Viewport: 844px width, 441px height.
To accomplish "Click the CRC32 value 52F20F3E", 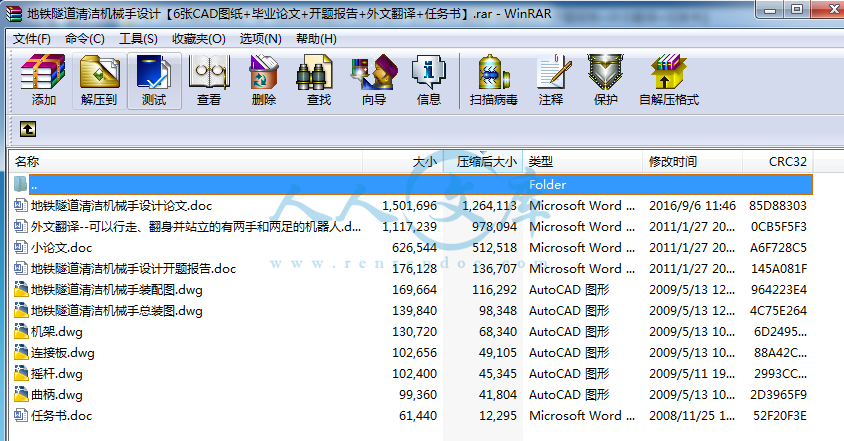I will tap(780, 416).
